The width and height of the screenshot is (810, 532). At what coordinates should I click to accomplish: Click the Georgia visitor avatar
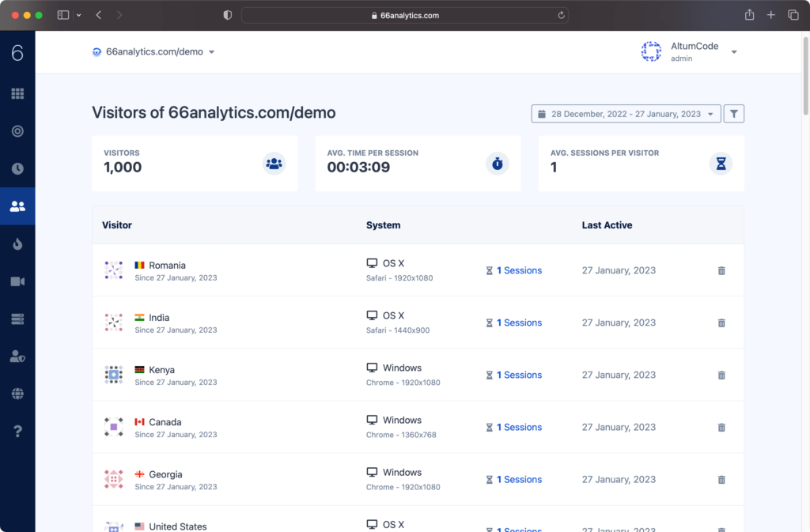click(x=114, y=479)
